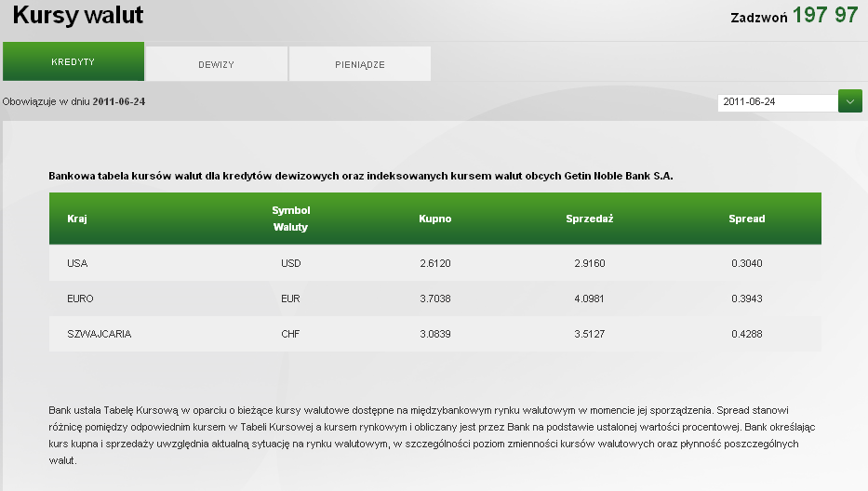Select the PIENIĄDZE tab
868x491 pixels.
[360, 64]
